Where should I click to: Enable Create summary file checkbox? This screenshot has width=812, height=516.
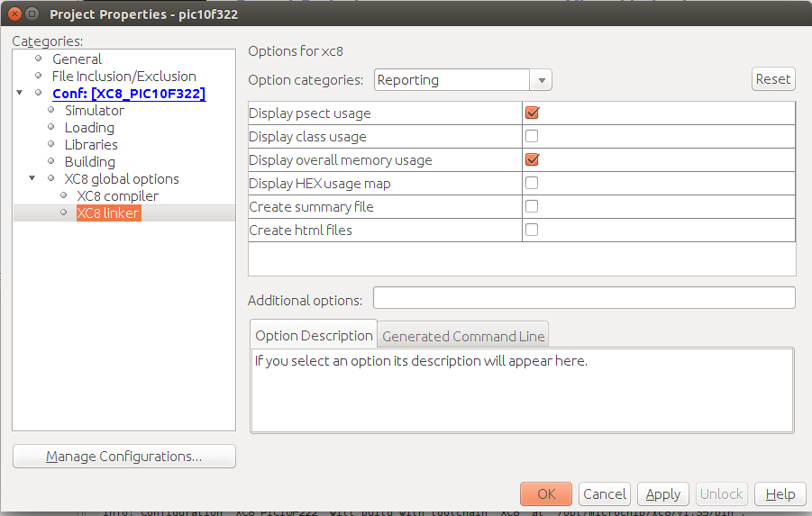(x=532, y=207)
